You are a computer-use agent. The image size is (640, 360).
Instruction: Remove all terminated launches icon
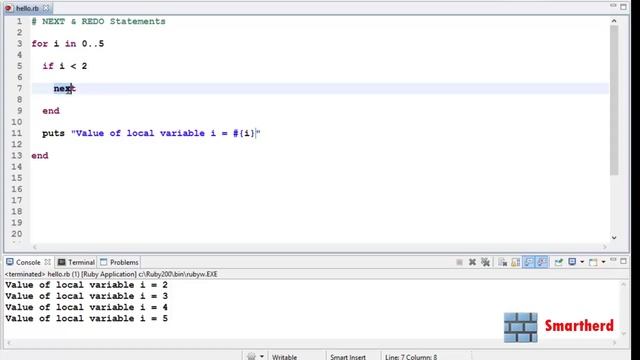(485, 262)
